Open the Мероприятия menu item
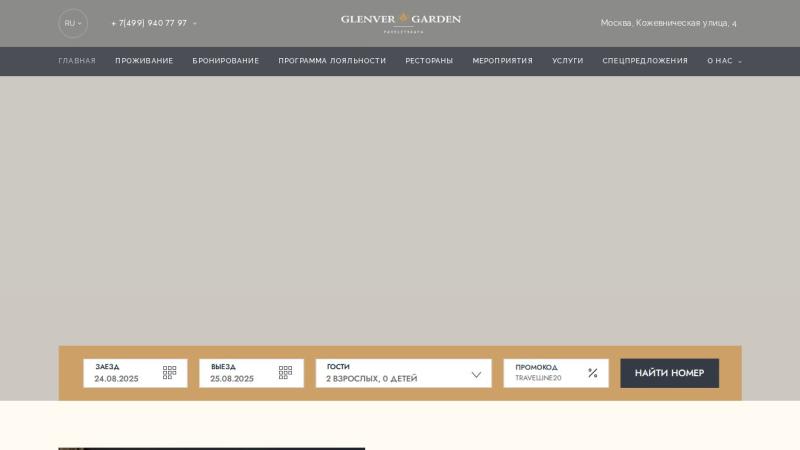The height and width of the screenshot is (450, 800). point(502,61)
